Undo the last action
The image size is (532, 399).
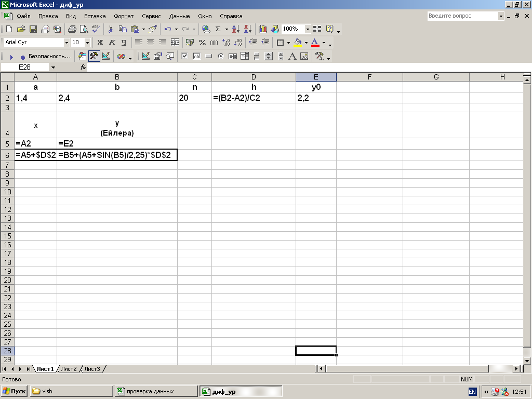click(168, 29)
